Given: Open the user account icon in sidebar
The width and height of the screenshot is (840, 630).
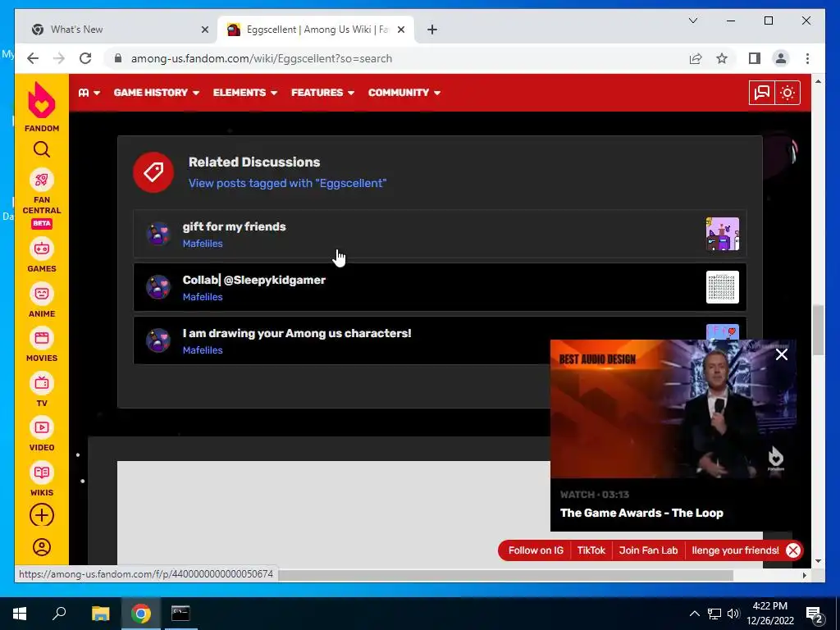Looking at the screenshot, I should point(41,547).
